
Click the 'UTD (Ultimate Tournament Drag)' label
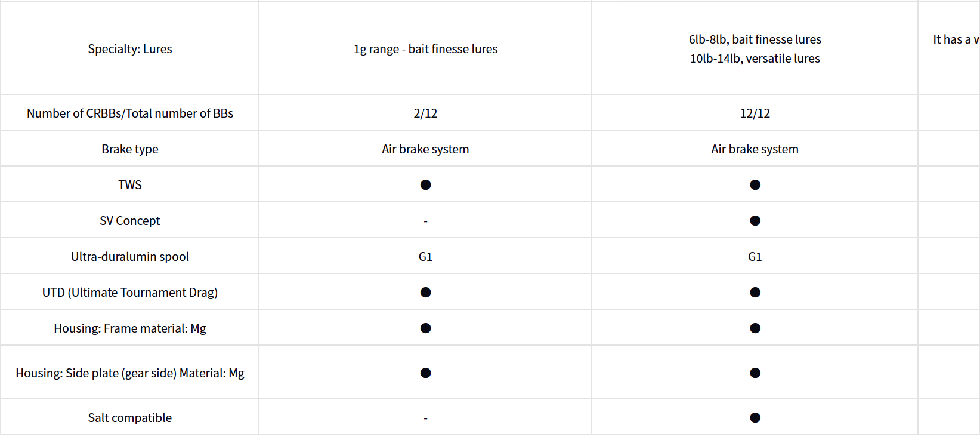(130, 293)
